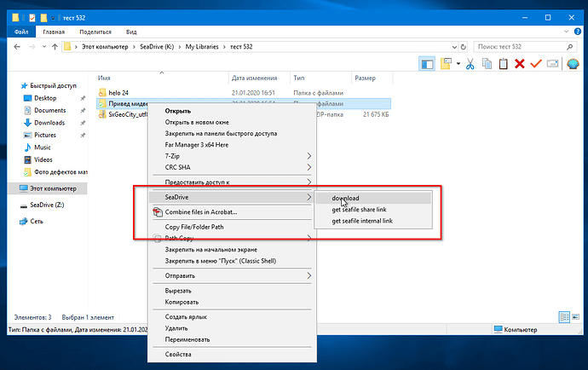Open Music in the sidebar
This screenshot has height=370, width=588.
click(43, 147)
